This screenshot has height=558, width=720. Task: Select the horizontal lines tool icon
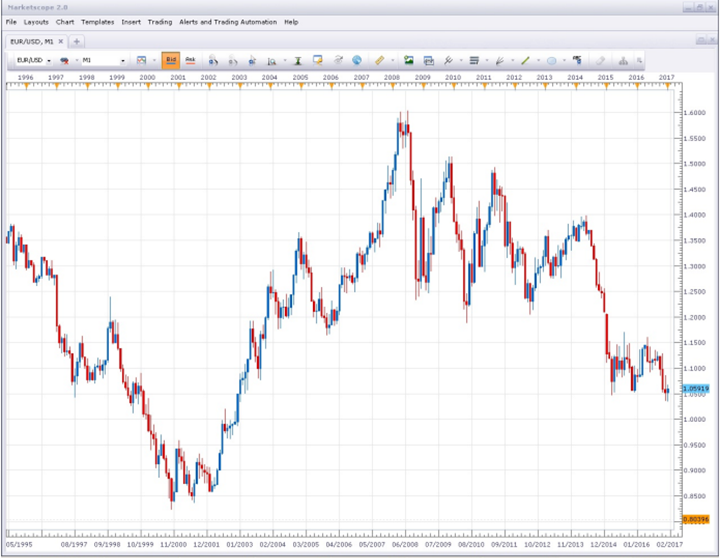point(473,60)
